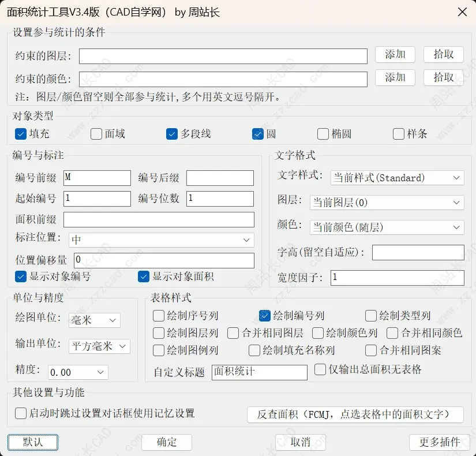
Task: Check the 面域 object type
Action: (96, 134)
